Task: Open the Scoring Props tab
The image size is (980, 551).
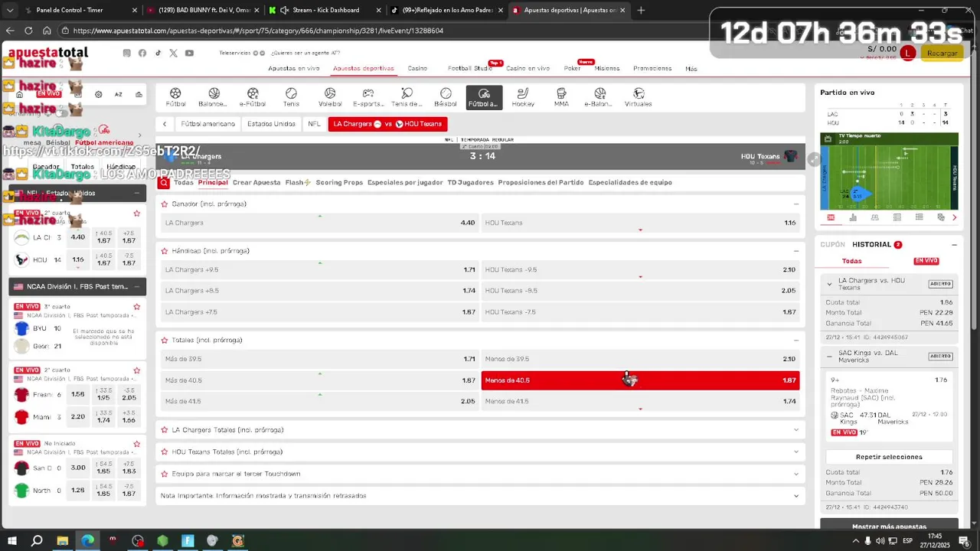Action: click(339, 183)
